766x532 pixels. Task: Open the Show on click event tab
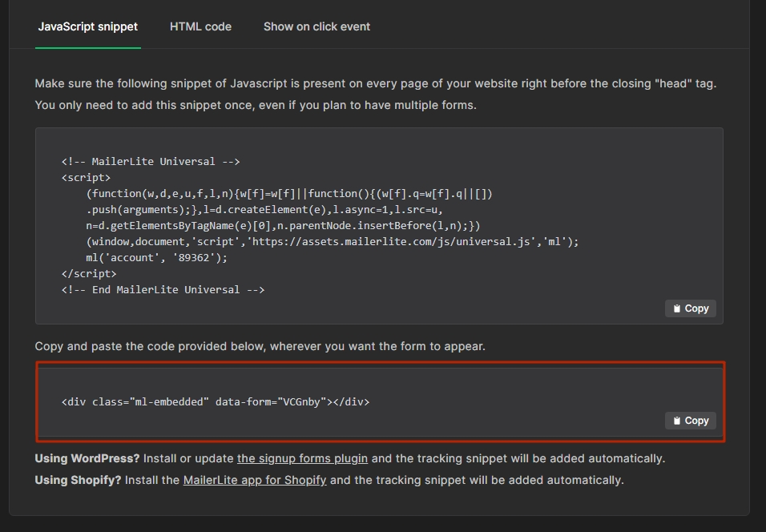click(316, 27)
